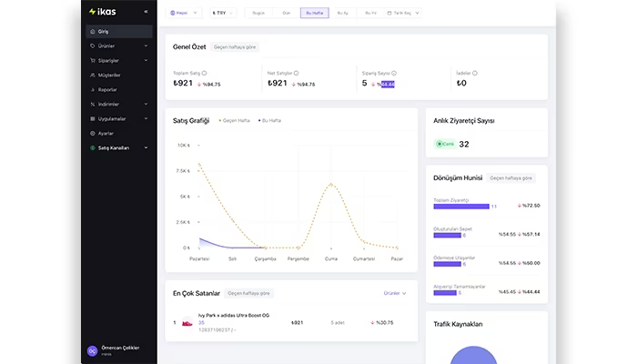Open Satış Kanalları in the sidebar
Image resolution: width=637 pixels, height=364 pixels.
coord(119,147)
